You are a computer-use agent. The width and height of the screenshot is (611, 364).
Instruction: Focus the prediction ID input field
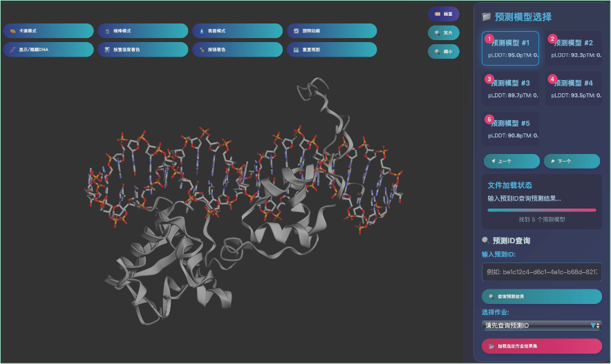pyautogui.click(x=541, y=272)
